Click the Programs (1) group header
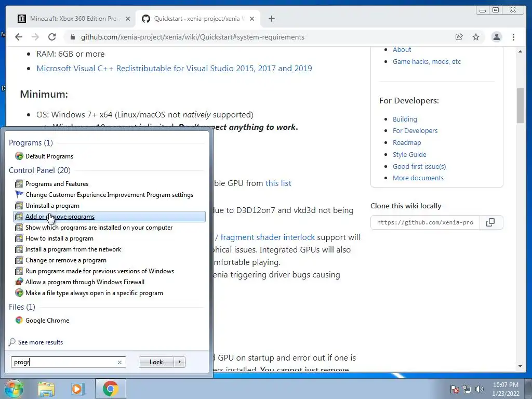Screen dimensions: 532x399 tap(31, 142)
